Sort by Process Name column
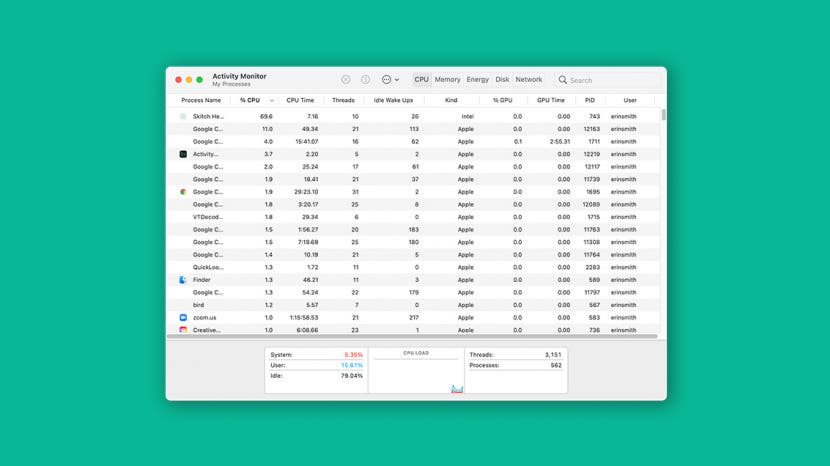Screen dimensions: 830x466 tap(201, 100)
